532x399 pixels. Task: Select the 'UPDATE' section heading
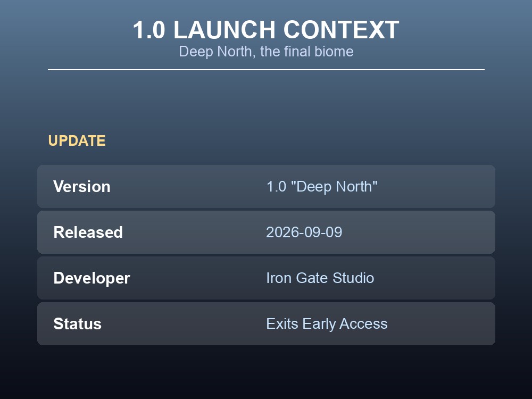(x=77, y=141)
